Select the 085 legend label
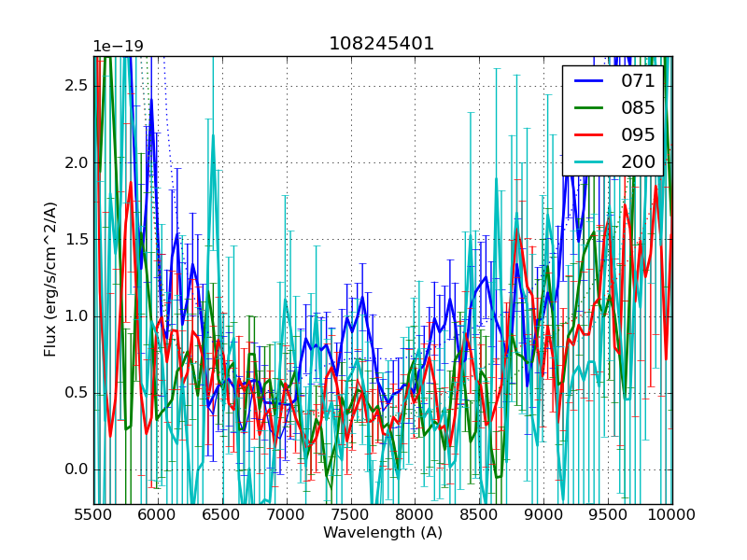 click(640, 107)
